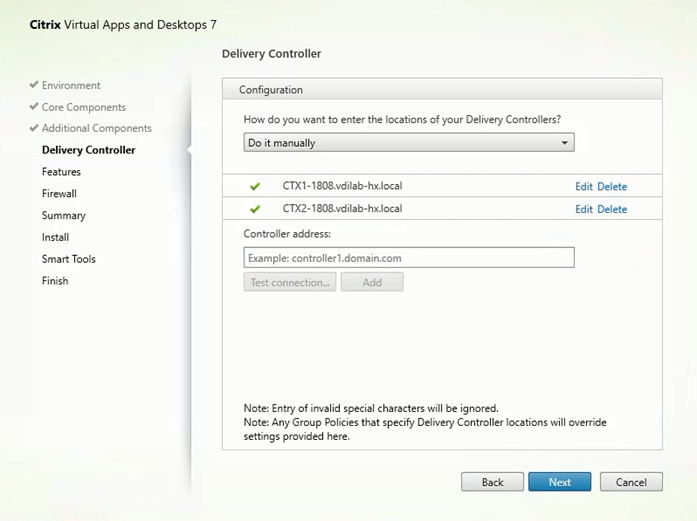
Task: Click checkmark icon next to Core Components
Action: click(34, 107)
